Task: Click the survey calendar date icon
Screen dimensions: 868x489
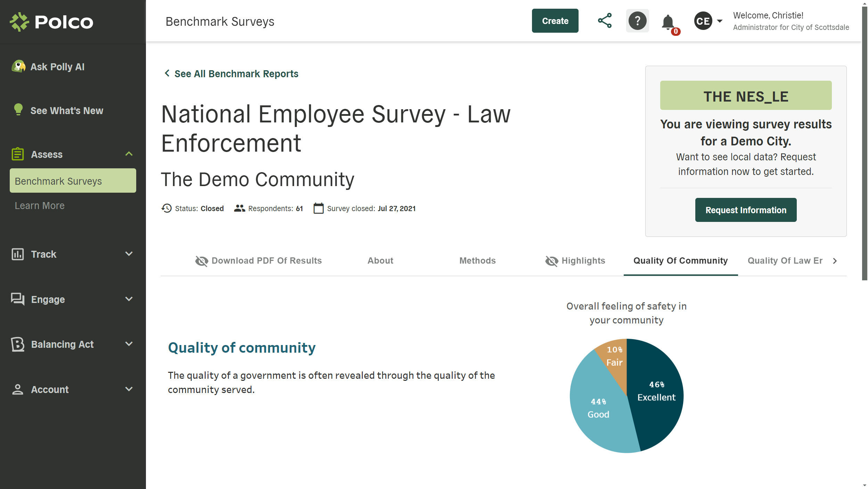Action: pyautogui.click(x=318, y=208)
